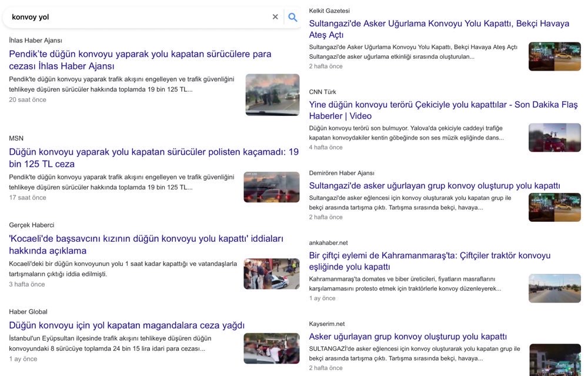The height and width of the screenshot is (376, 588).
Task: Open Haber Global magandalara ceza yağdı headline
Action: tap(126, 325)
